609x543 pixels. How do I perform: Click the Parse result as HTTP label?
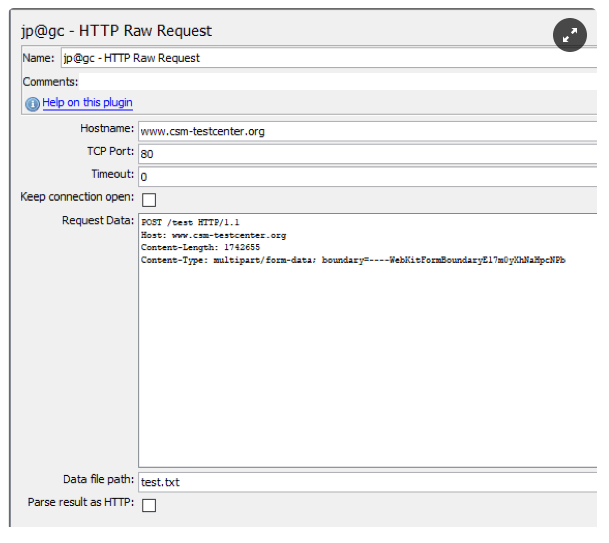(80, 503)
